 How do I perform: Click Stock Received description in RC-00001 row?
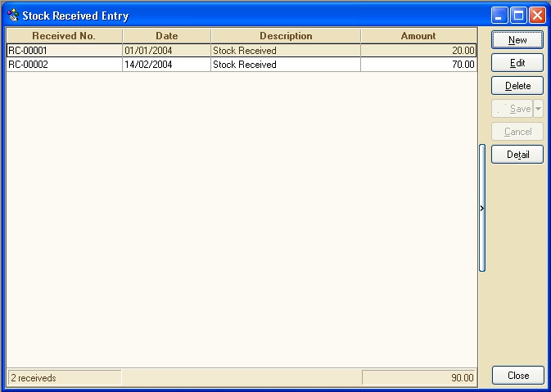click(286, 51)
